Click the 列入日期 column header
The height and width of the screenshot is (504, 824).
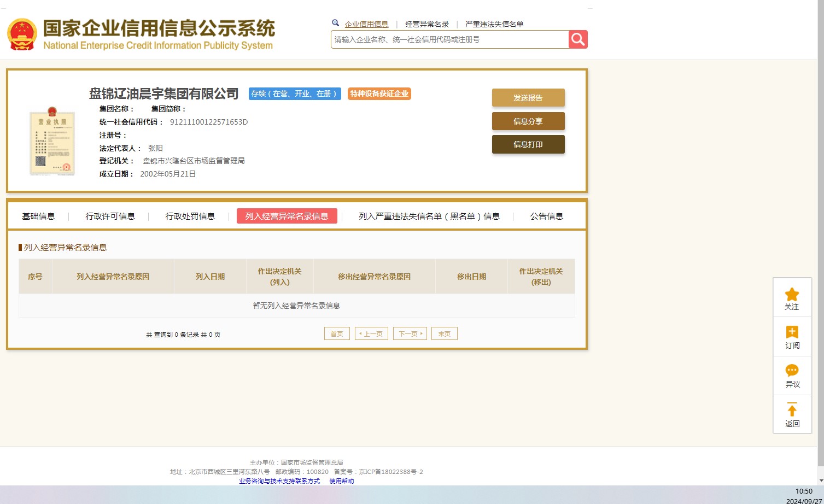211,277
